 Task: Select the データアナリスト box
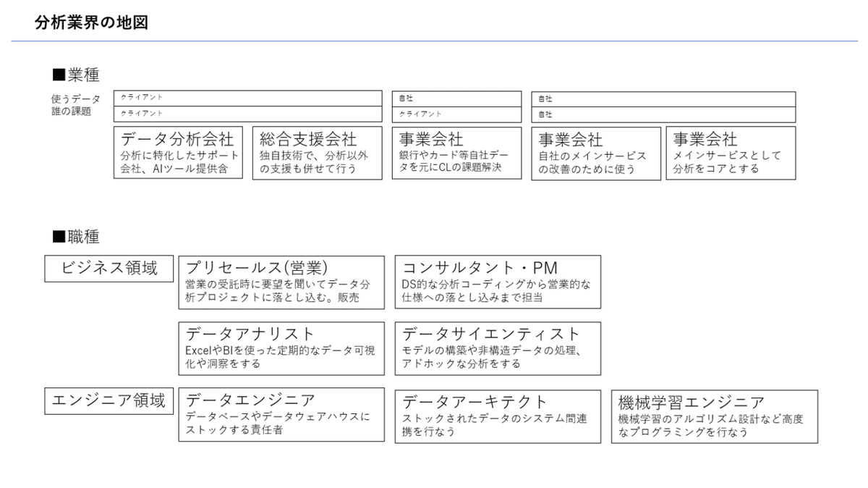tap(281, 348)
